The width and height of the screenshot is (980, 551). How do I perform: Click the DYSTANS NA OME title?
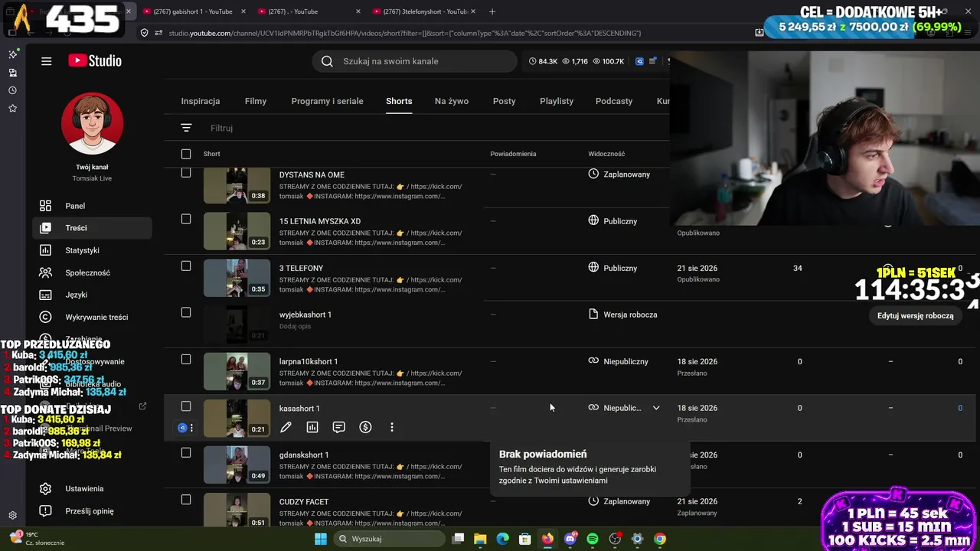pyautogui.click(x=312, y=174)
